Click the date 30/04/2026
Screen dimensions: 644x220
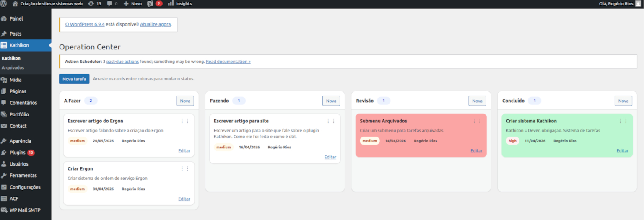pos(103,189)
